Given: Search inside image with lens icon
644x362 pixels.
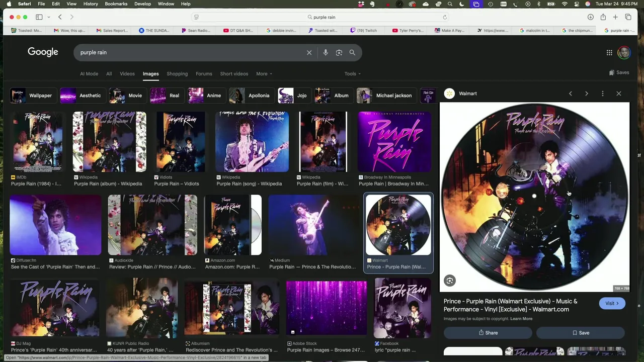Looking at the screenshot, I should click(x=450, y=281).
